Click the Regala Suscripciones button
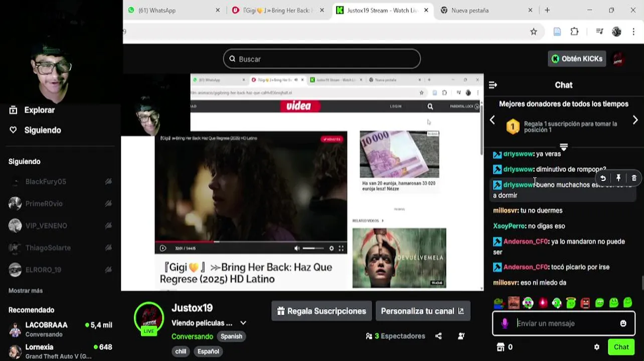This screenshot has height=361, width=644. point(321,311)
